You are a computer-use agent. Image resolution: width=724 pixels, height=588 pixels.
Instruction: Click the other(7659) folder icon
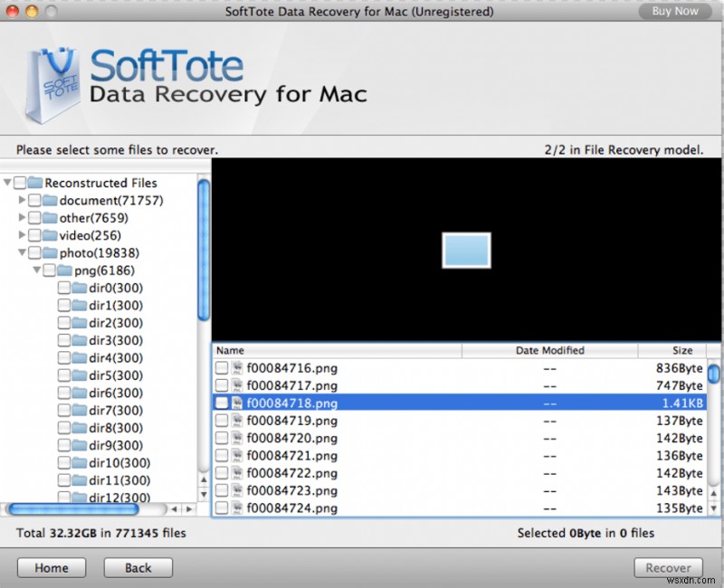(50, 218)
